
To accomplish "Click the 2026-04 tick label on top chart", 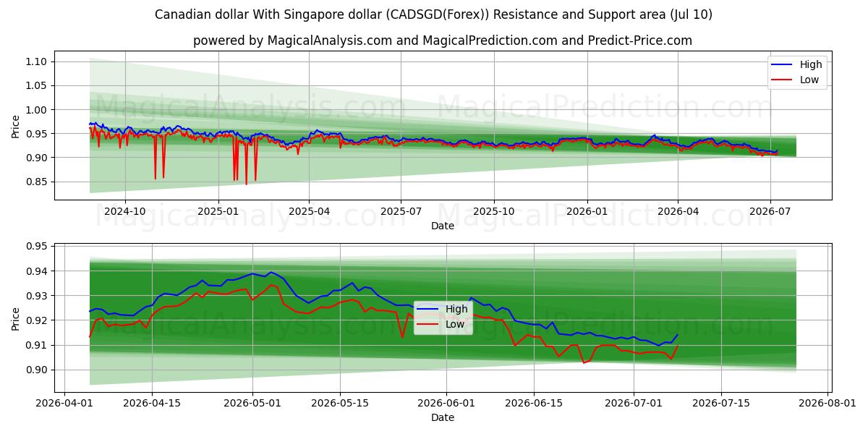I will pyautogui.click(x=678, y=211).
